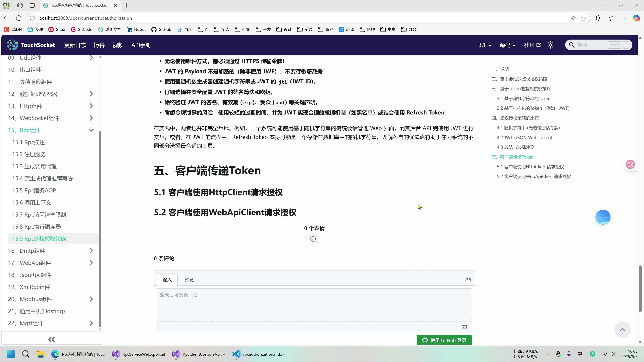
Task: Open the API手册 menu item
Action: point(141,45)
